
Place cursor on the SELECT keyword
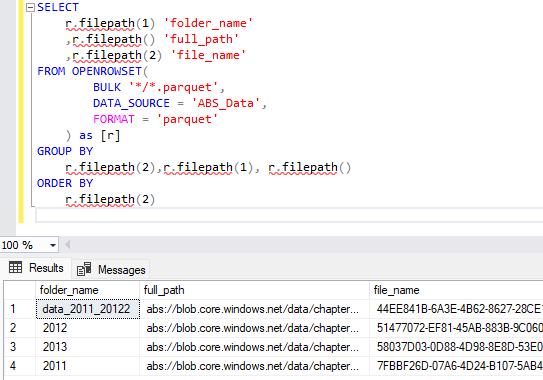[58, 7]
